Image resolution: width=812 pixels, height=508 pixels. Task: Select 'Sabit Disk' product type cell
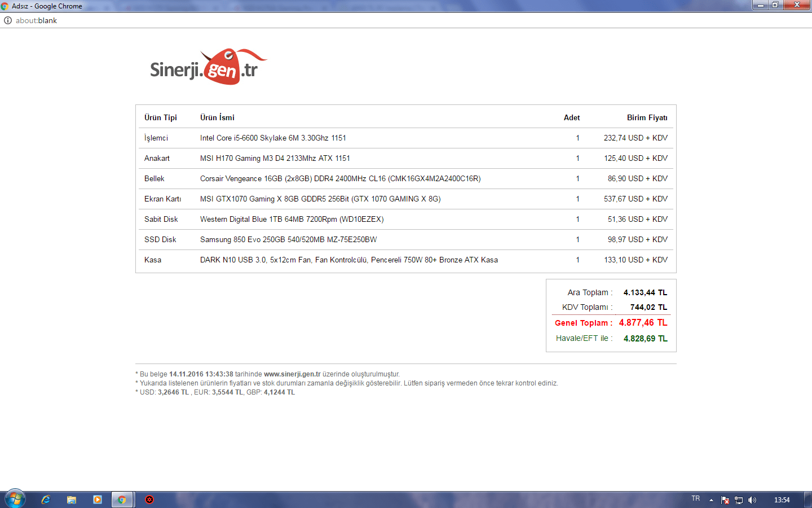coord(161,219)
